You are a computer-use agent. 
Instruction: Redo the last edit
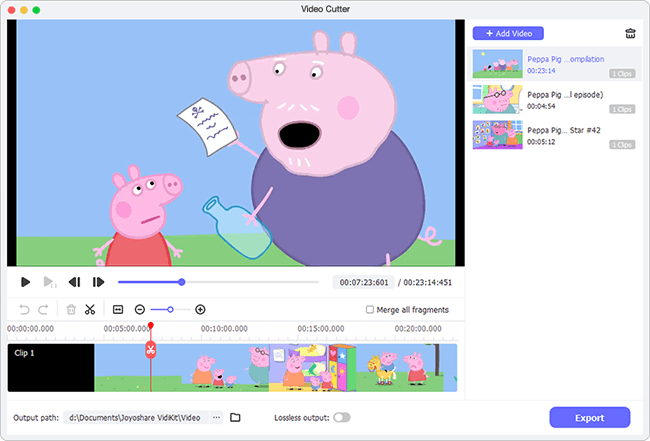(43, 310)
